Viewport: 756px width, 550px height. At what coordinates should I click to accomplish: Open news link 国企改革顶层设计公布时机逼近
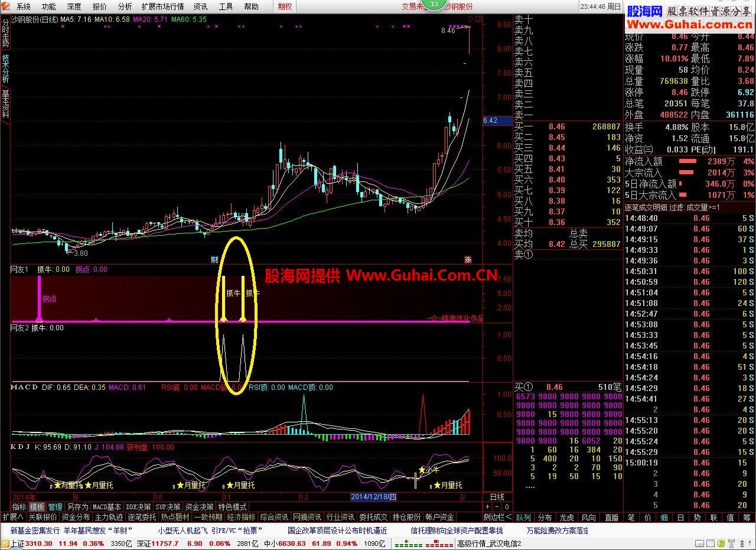tap(337, 531)
